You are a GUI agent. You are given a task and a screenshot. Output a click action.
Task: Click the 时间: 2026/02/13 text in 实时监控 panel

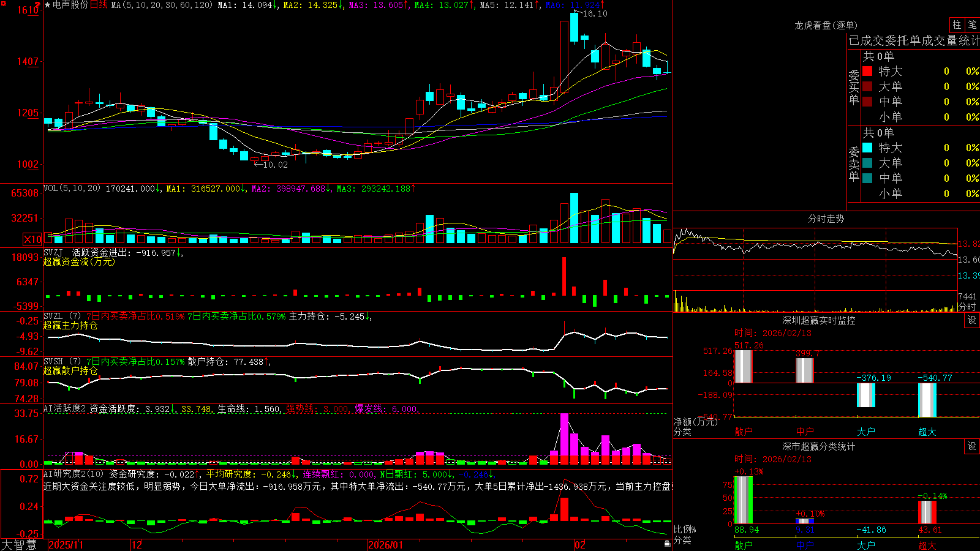coord(773,333)
